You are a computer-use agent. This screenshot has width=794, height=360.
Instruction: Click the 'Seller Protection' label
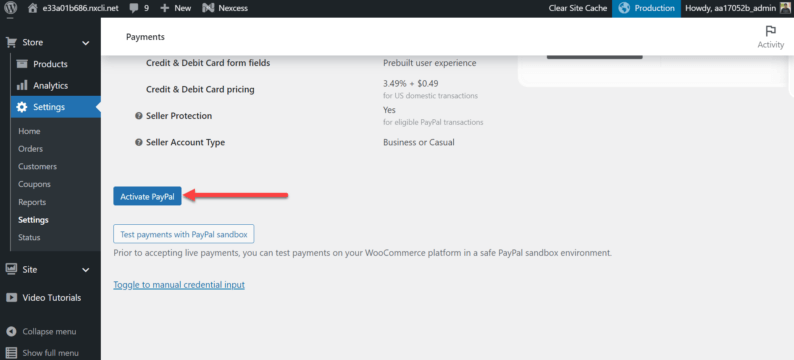[179, 116]
